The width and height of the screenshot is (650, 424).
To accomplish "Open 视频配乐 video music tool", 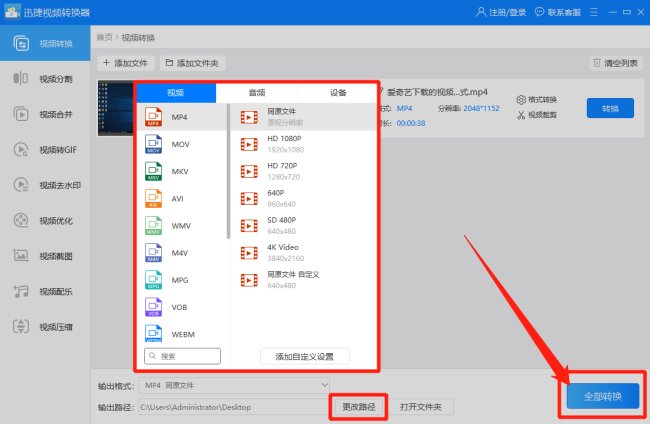I will tap(45, 291).
